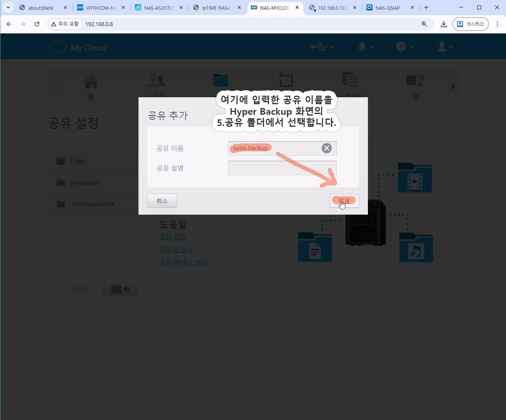Click the browser zoom magnifier icon
Viewport: 506px width, 420px height.
click(424, 24)
